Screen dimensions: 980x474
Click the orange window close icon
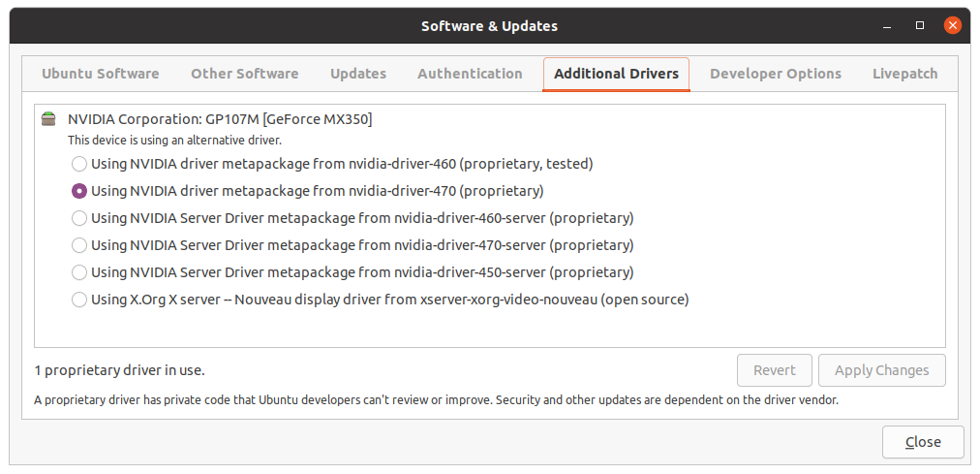(x=953, y=25)
